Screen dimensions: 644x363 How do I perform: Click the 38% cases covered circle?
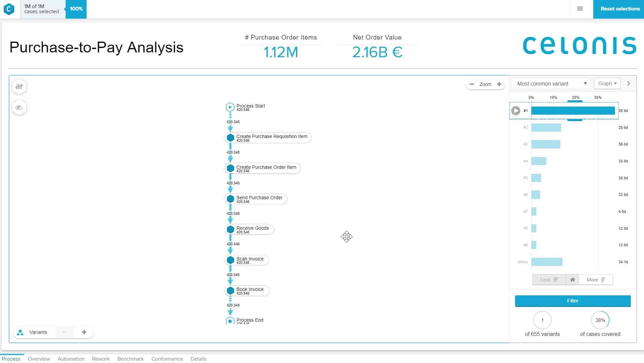click(600, 320)
